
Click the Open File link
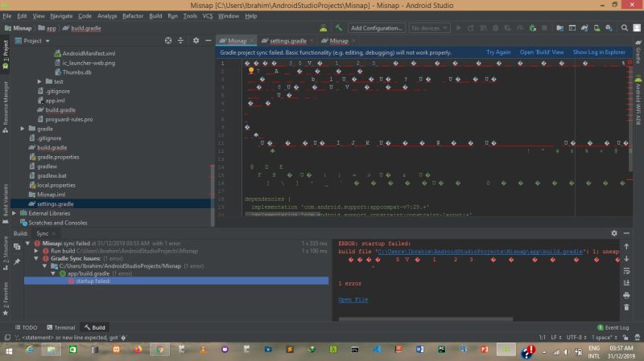point(353,300)
